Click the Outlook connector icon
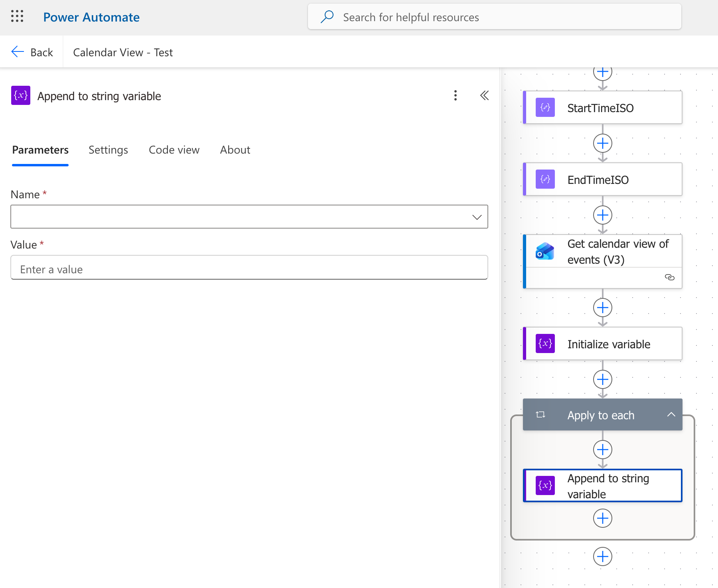718x588 pixels. (545, 251)
